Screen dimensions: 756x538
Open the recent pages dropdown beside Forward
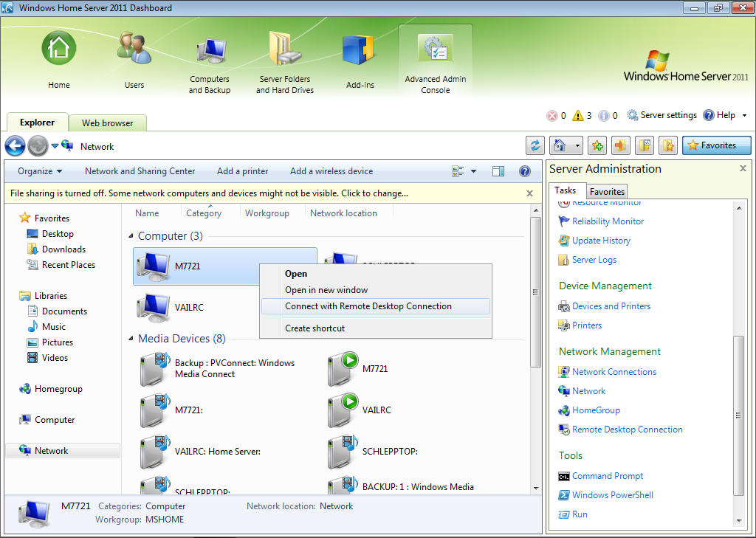coord(55,145)
